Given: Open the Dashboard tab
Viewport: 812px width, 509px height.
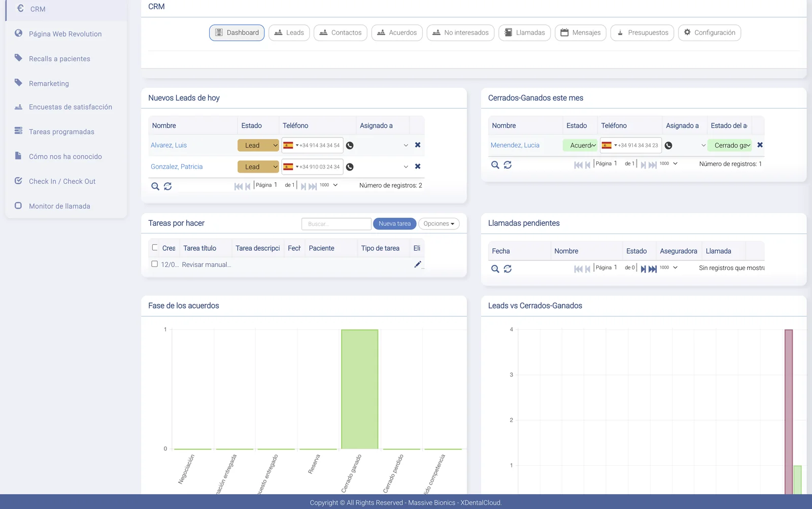Looking at the screenshot, I should (x=236, y=32).
